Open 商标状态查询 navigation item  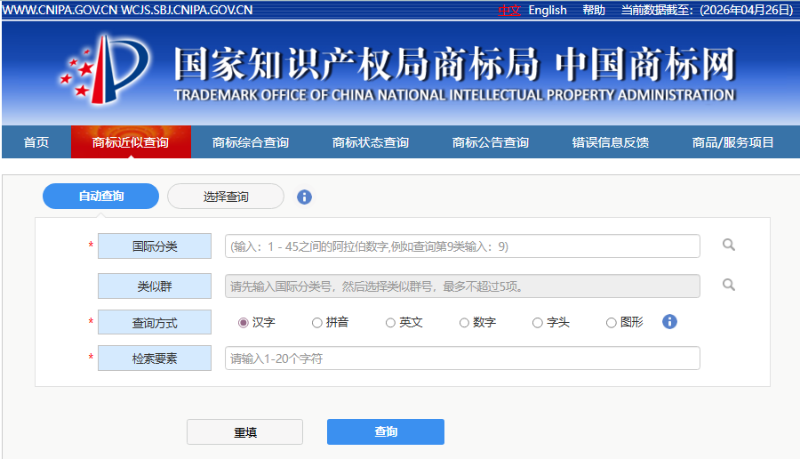[x=370, y=142]
